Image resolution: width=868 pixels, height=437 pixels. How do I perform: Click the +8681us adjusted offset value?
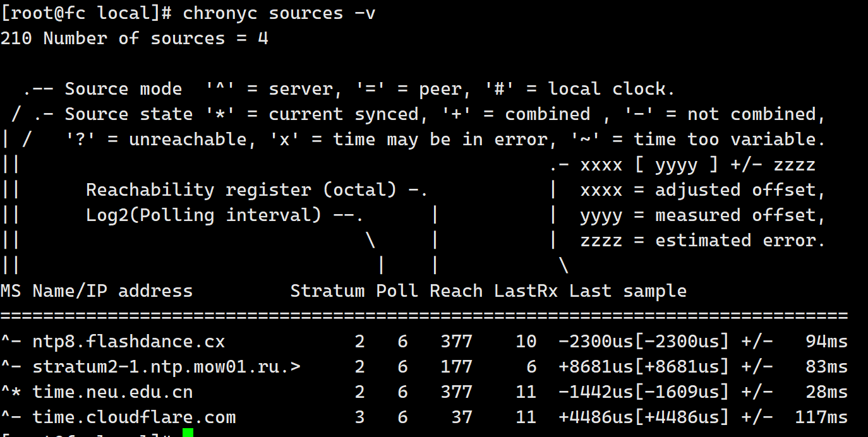(x=595, y=367)
